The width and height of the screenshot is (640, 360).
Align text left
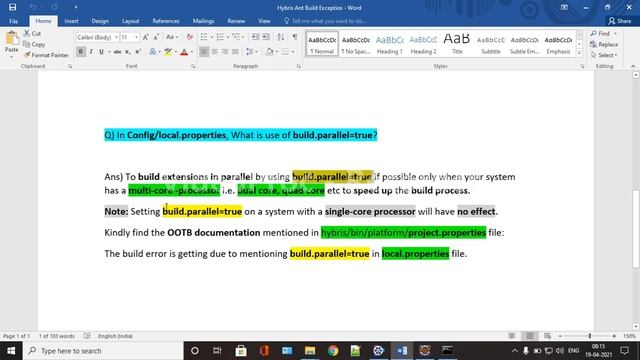point(204,52)
